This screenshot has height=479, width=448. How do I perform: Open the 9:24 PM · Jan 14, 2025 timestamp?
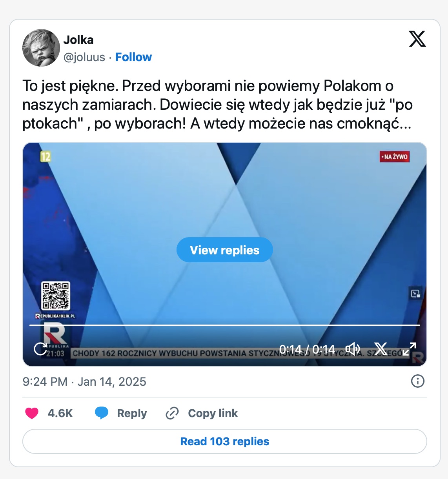[84, 381]
